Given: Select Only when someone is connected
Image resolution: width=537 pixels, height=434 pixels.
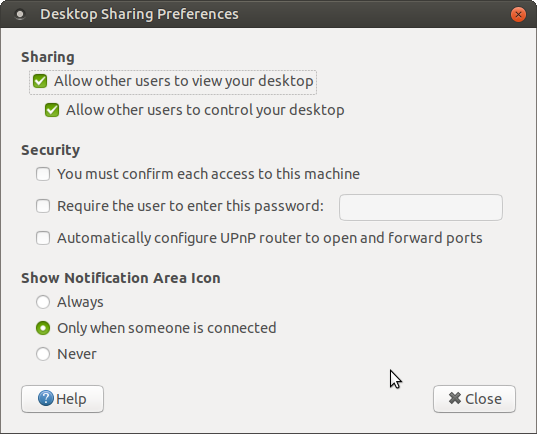Looking at the screenshot, I should pos(43,328).
